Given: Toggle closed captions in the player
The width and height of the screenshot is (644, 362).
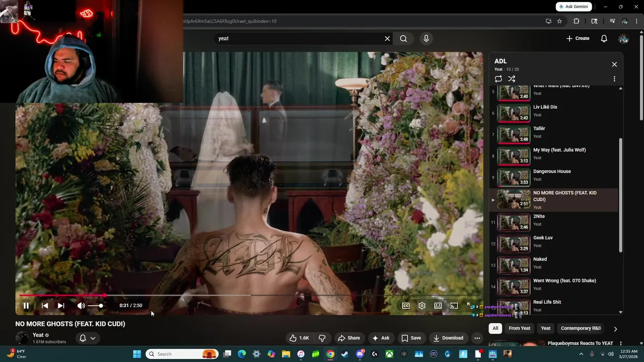Looking at the screenshot, I should [406, 306].
